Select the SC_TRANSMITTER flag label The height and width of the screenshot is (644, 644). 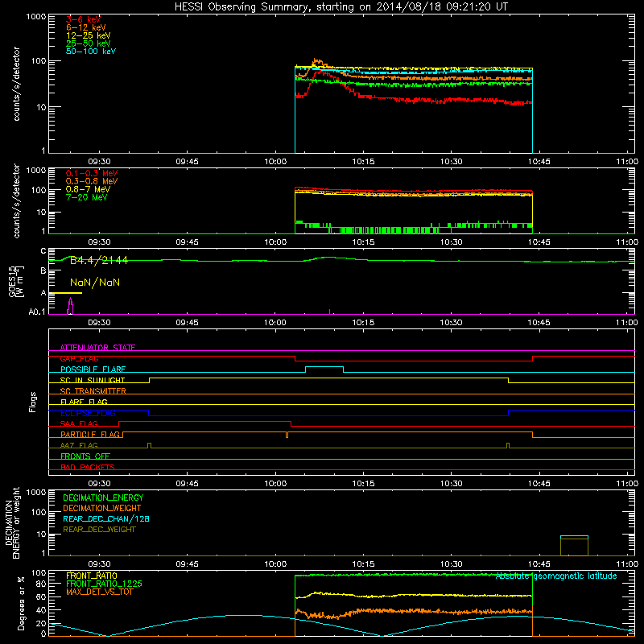[93, 391]
